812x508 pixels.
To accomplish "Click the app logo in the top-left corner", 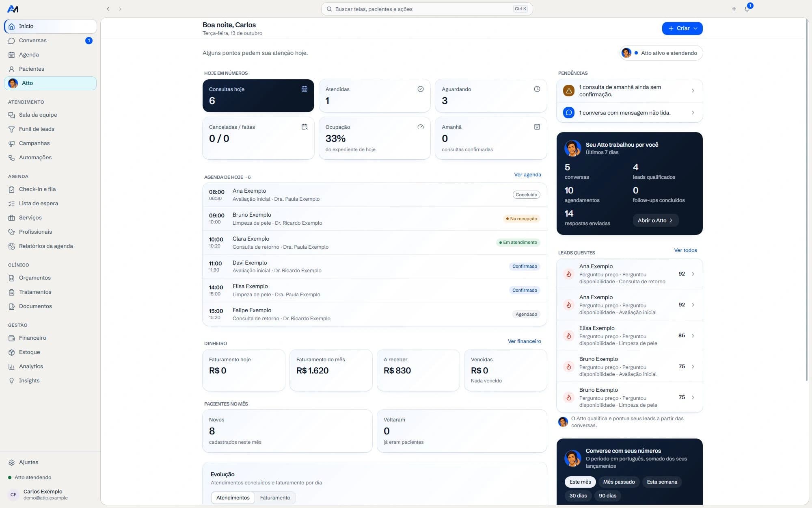I will pos(13,9).
